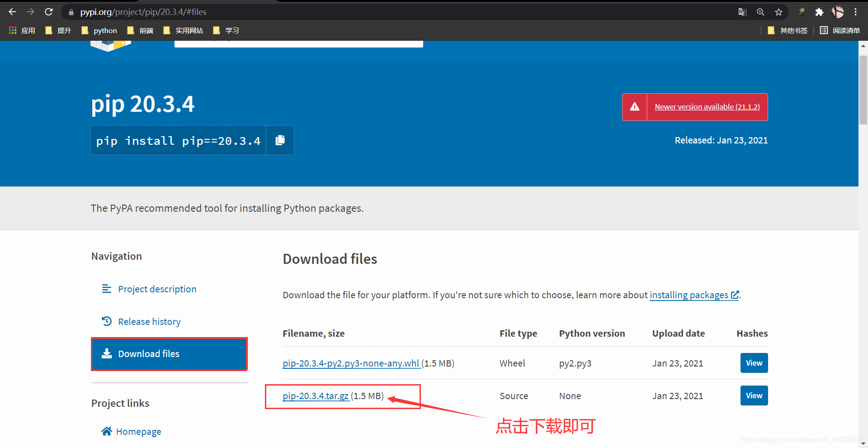Click the scrollbar up arrow
The width and height of the screenshot is (868, 448).
pos(863,46)
